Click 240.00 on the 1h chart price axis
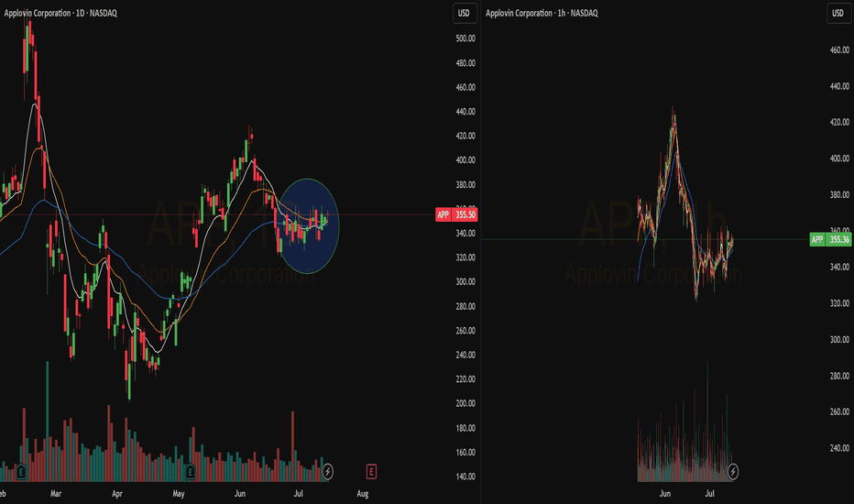The width and height of the screenshot is (854, 504). click(839, 448)
